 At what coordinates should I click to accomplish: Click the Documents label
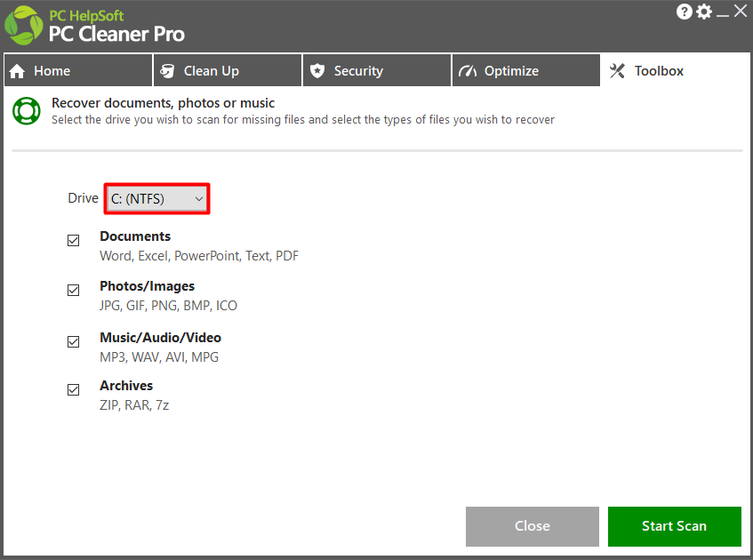(135, 236)
